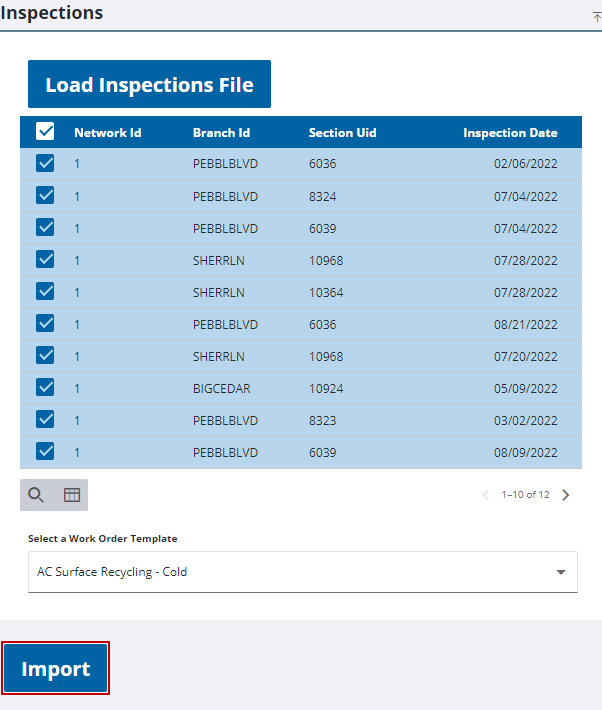Click the Import button

tap(56, 669)
